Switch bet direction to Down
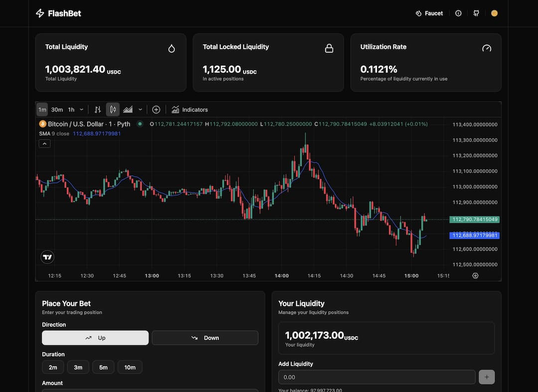The height and width of the screenshot is (392, 538). pos(205,338)
